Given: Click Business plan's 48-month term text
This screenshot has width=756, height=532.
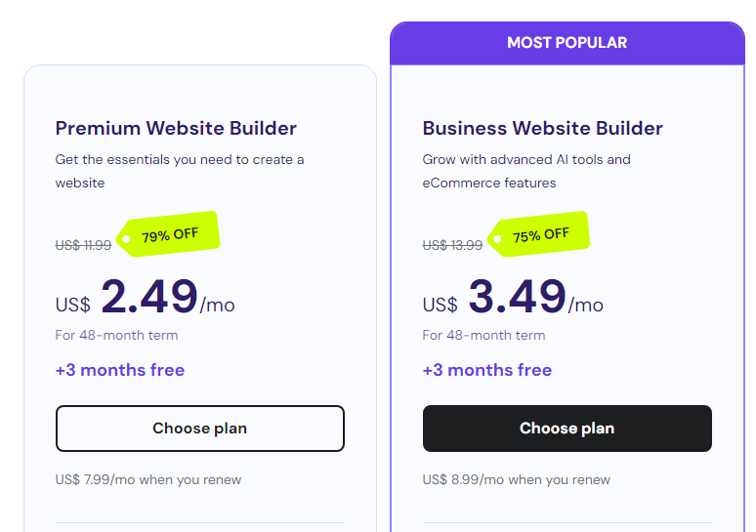Looking at the screenshot, I should pos(483,336).
